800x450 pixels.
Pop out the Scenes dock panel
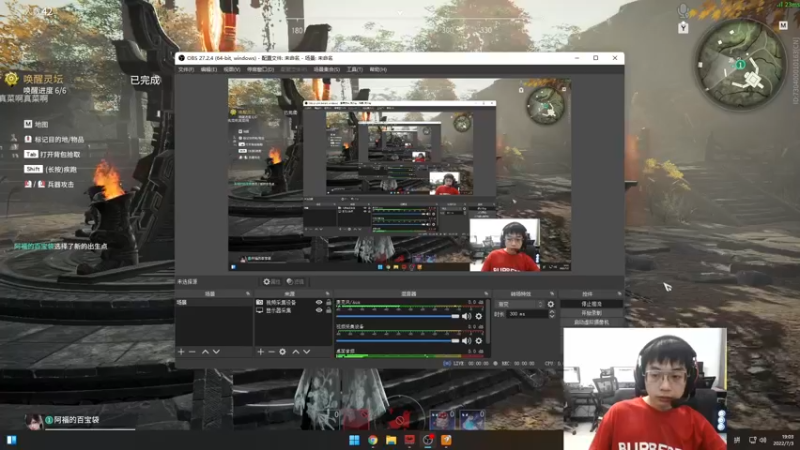[248, 294]
